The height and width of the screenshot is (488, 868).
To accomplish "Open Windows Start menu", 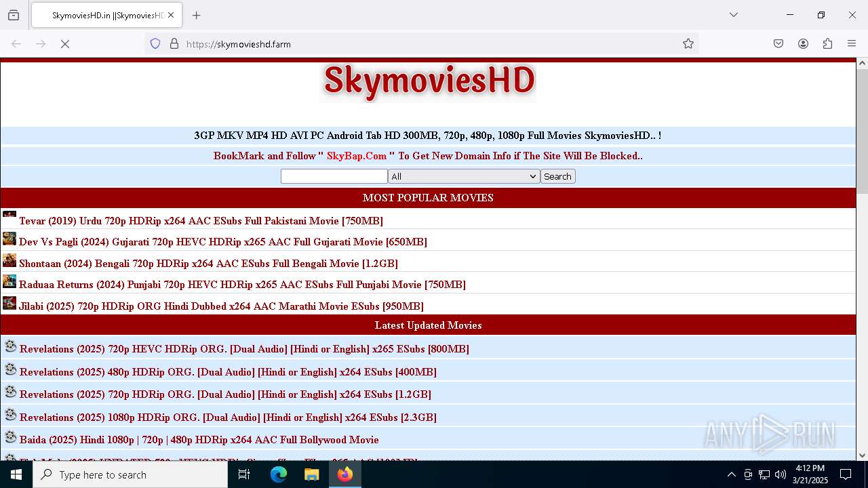I will pyautogui.click(x=16, y=474).
